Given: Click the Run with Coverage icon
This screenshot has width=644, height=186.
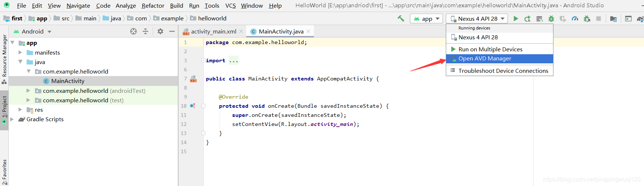Looking at the screenshot, I should tap(563, 19).
